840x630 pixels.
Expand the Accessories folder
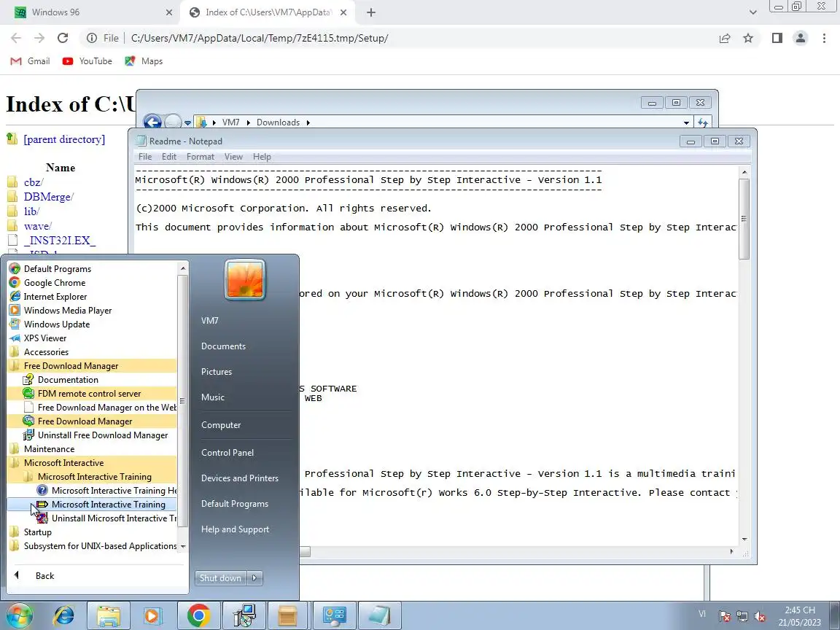pyautogui.click(x=92, y=352)
